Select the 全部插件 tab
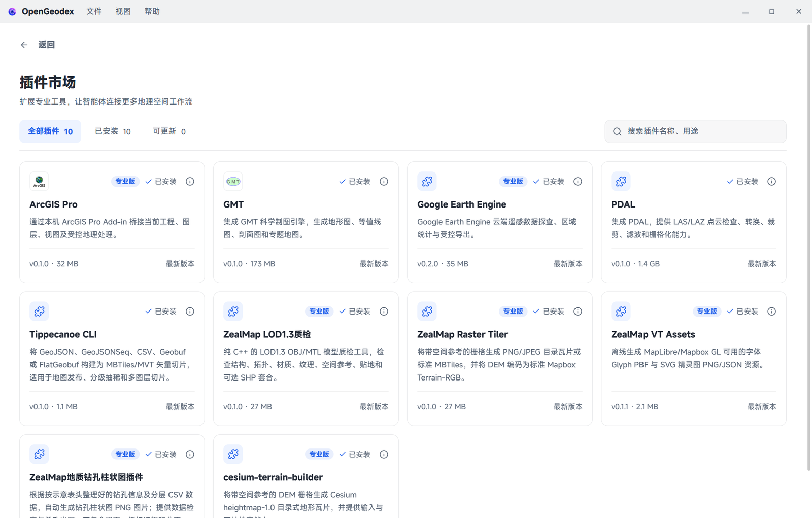This screenshot has width=812, height=518. [x=50, y=131]
